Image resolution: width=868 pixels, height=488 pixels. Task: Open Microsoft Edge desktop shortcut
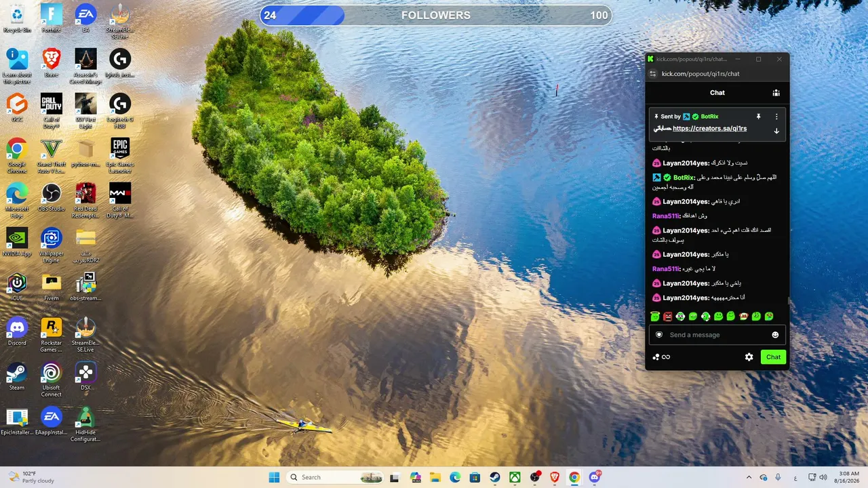pos(17,201)
